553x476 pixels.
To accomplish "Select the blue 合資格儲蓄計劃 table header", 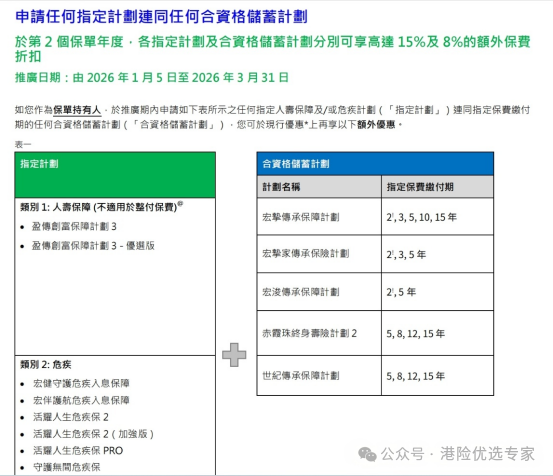I will coord(375,164).
